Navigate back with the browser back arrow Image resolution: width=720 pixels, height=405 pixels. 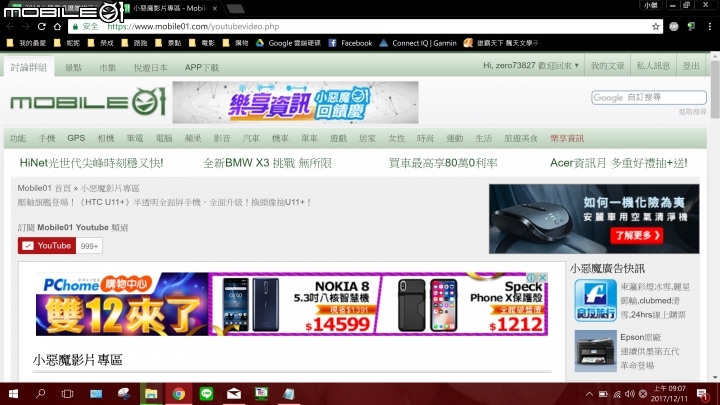tap(11, 27)
